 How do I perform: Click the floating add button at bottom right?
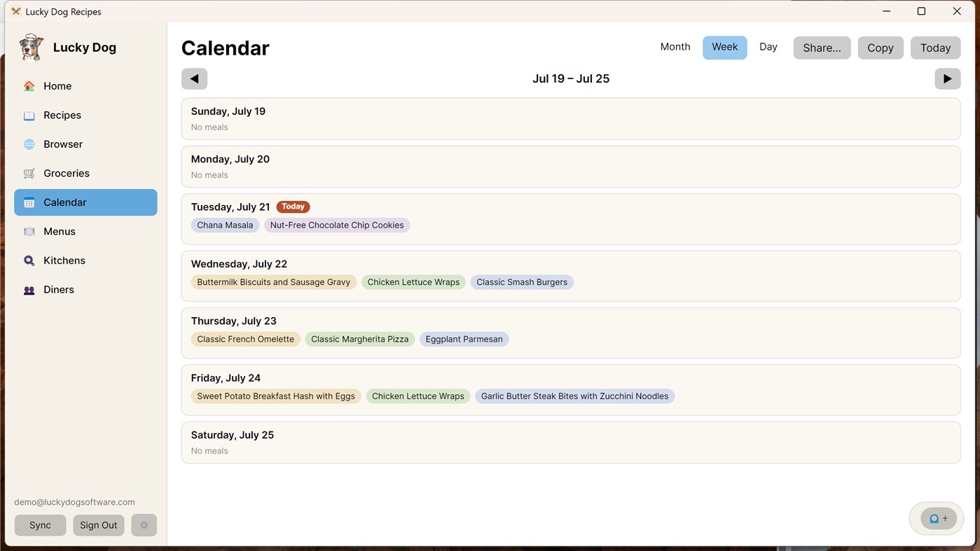click(938, 519)
